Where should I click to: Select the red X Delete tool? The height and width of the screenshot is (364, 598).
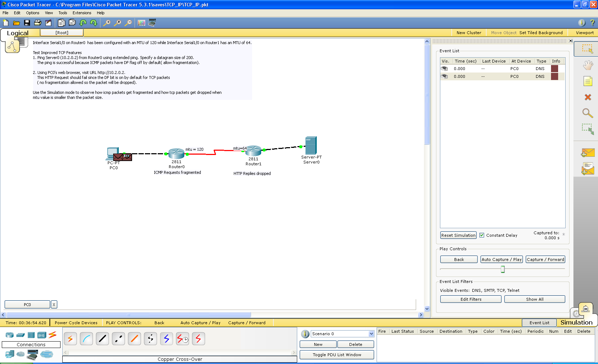588,97
